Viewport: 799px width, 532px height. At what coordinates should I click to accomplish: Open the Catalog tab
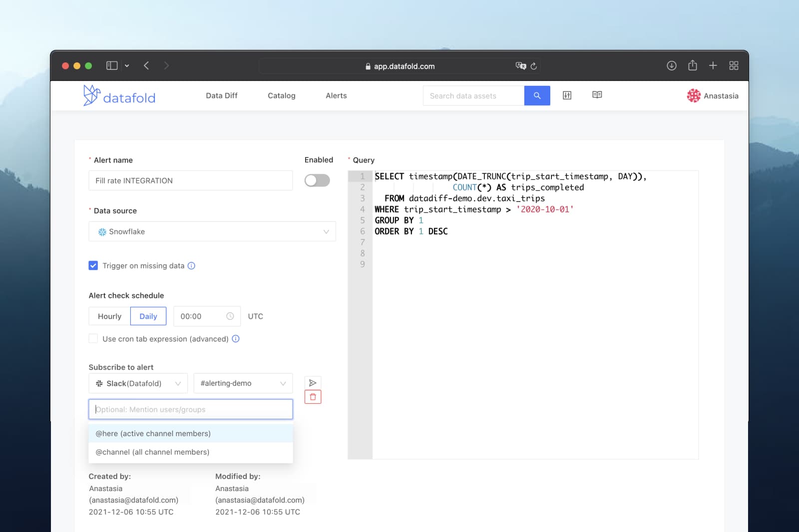(282, 95)
